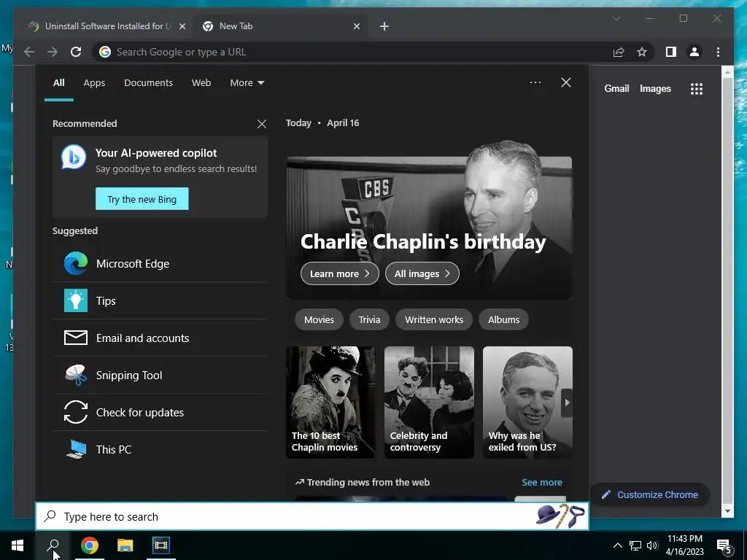Click Try the new Bing button
747x560 pixels.
[142, 199]
